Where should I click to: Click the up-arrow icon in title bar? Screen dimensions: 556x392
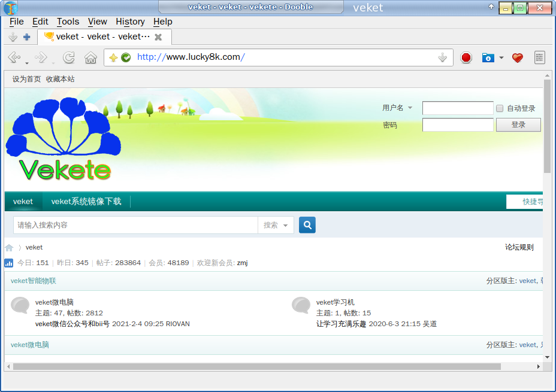491,7
